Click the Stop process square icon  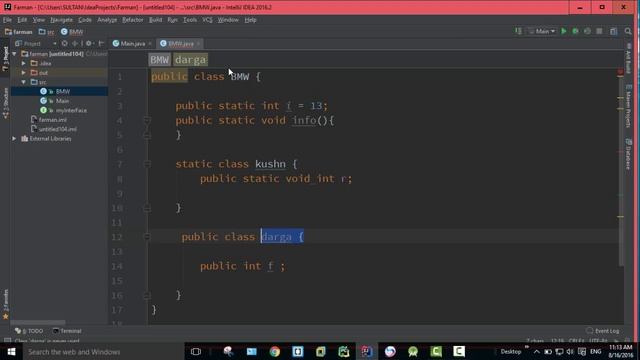tap(599, 31)
